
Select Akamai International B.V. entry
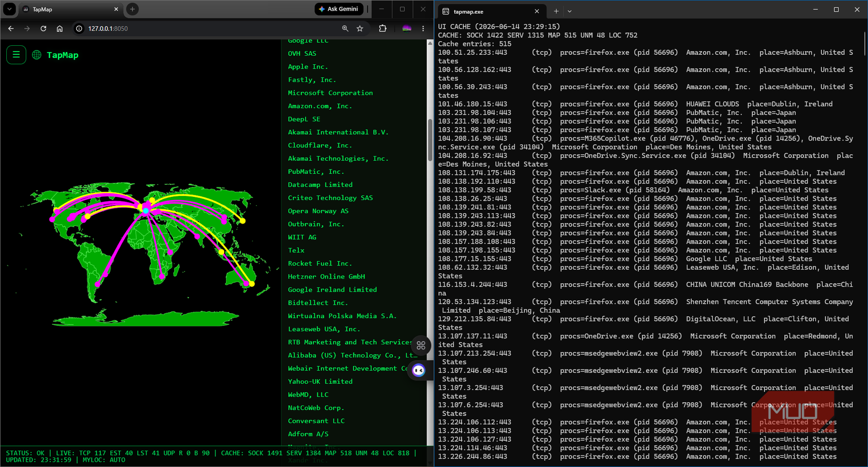(338, 133)
